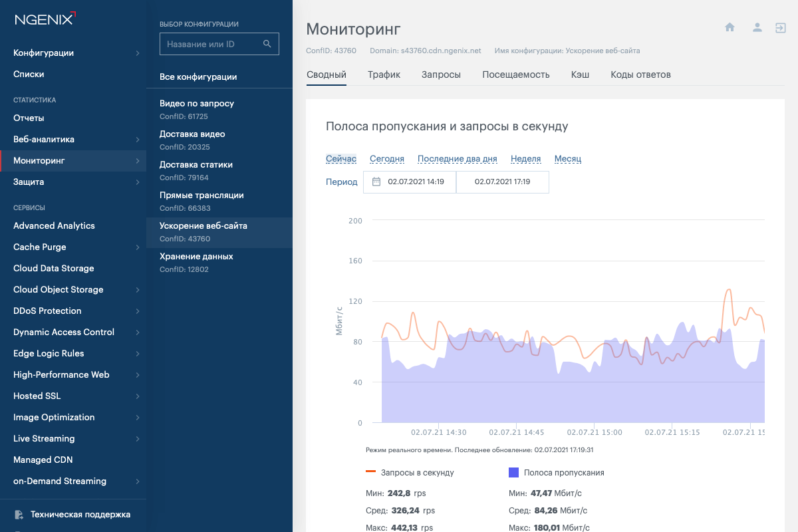Image resolution: width=798 pixels, height=532 pixels.
Task: Expand the DDoS Protection chevron
Action: 138,311
